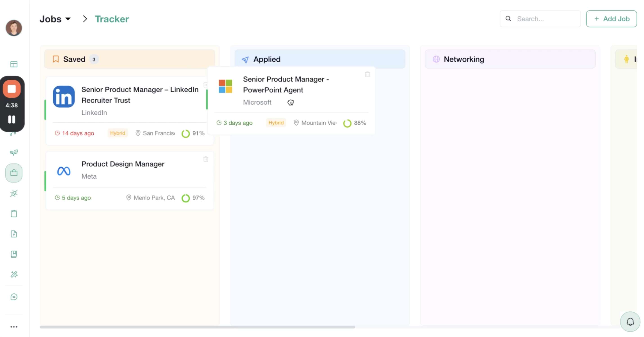Image resolution: width=644 pixels, height=337 pixels.
Task: Pause the recording timer
Action: tap(12, 119)
